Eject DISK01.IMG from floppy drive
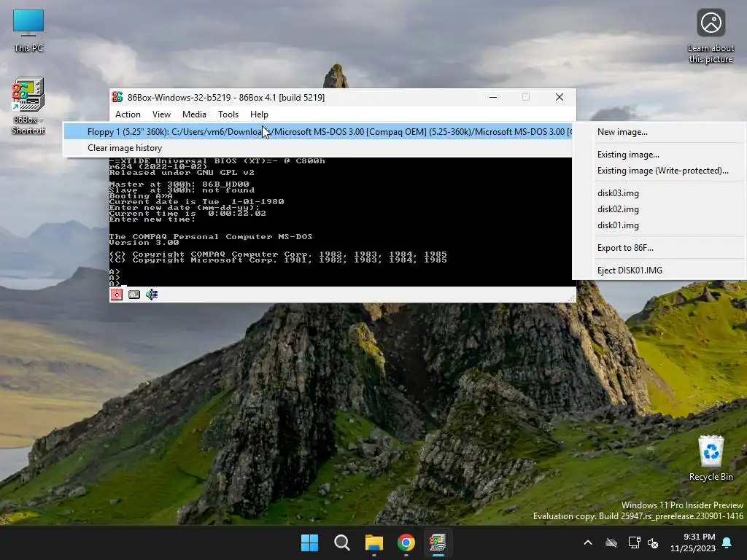Screen dimensions: 747x560 tap(659, 270)
